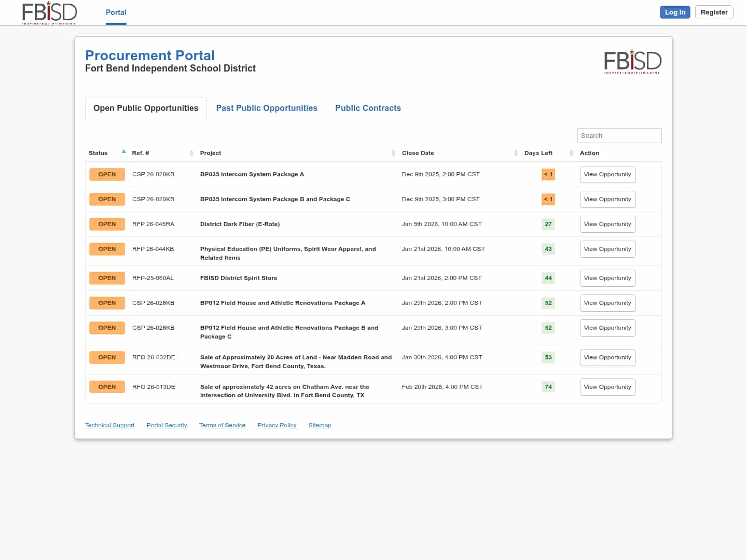Image resolution: width=747 pixels, height=560 pixels.
Task: Click the Portal navigation item
Action: pos(116,12)
